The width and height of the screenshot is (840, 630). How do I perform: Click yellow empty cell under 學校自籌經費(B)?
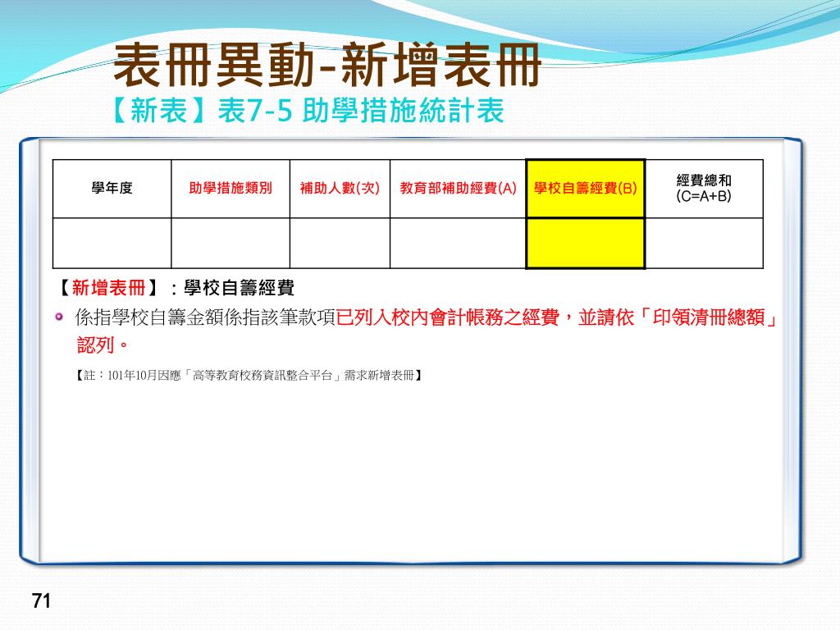pos(586,243)
